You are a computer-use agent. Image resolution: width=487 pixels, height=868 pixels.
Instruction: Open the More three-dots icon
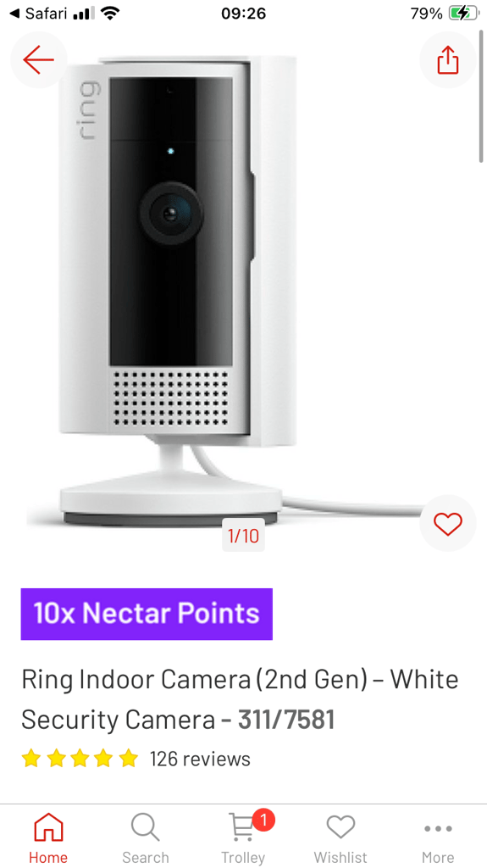[438, 829]
